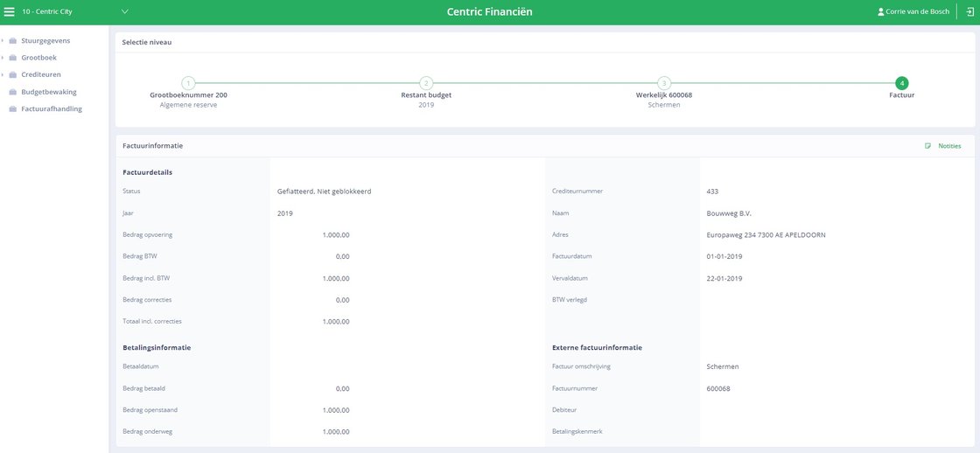Click the Grootboeknummer 200 label

click(x=188, y=95)
